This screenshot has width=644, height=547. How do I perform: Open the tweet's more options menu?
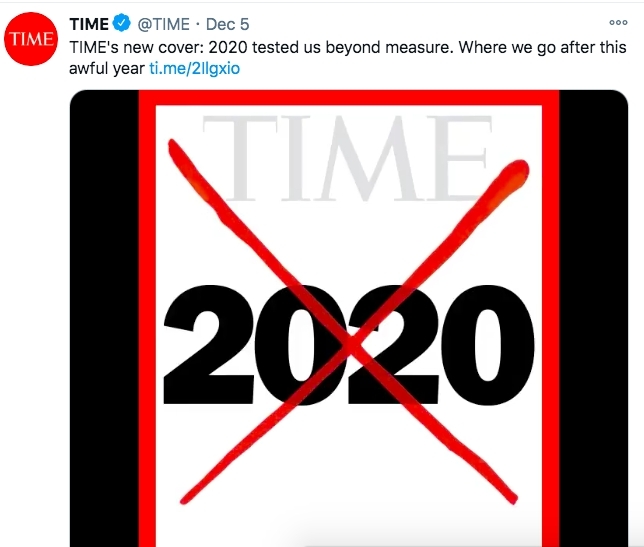618,23
